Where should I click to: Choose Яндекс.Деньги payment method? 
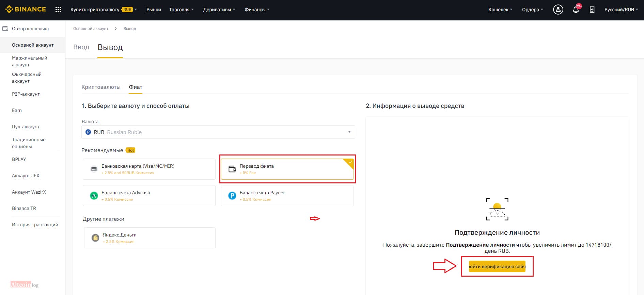point(150,238)
